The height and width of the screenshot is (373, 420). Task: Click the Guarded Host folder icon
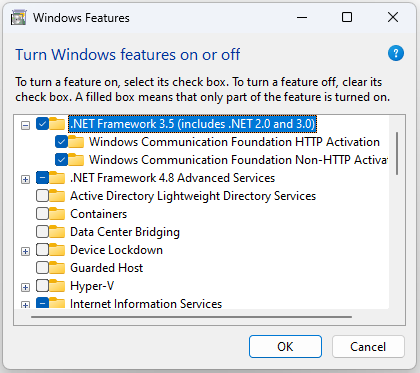click(57, 268)
